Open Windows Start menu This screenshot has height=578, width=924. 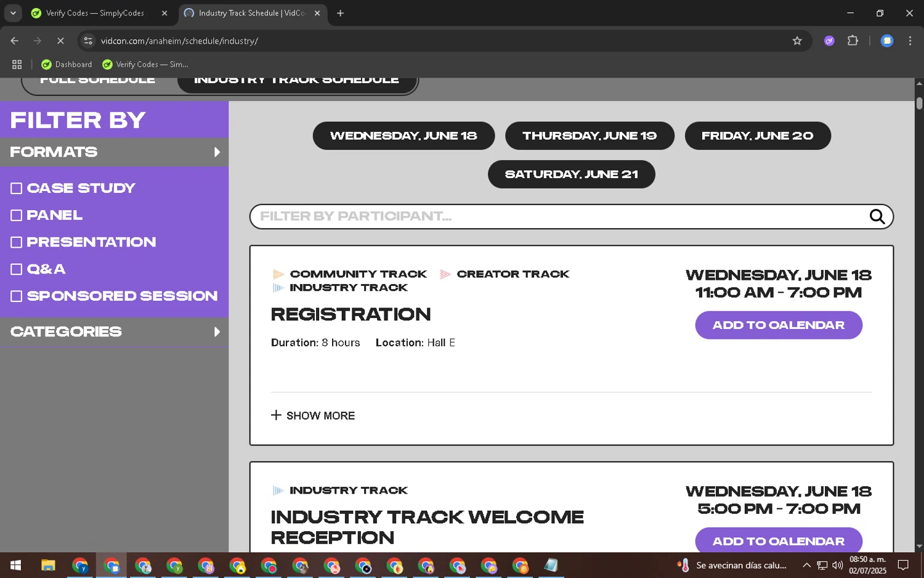16,565
